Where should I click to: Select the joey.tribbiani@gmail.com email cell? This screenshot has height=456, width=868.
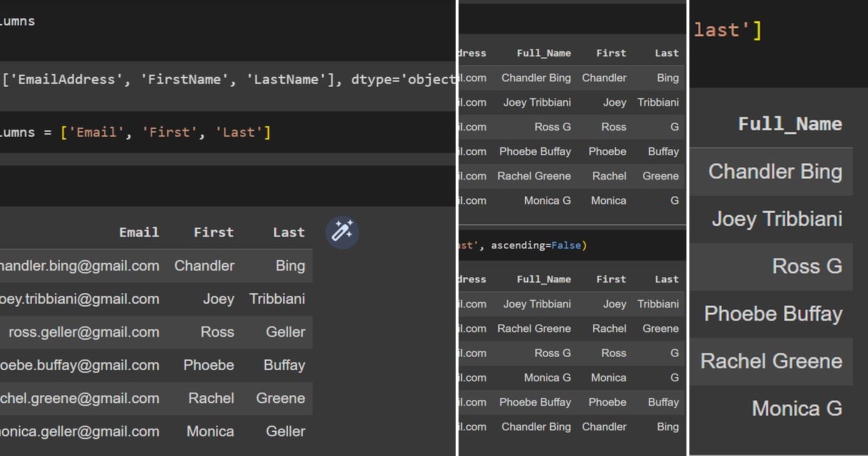tap(80, 299)
